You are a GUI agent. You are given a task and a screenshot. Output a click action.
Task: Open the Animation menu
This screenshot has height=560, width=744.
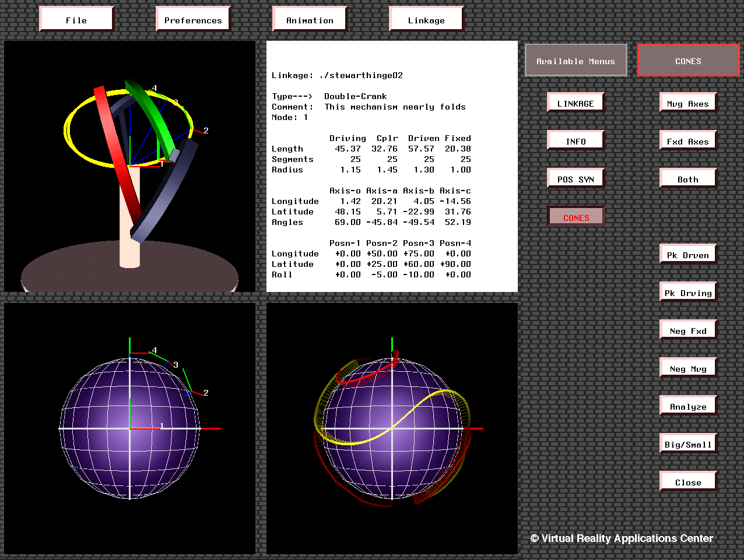pos(310,20)
